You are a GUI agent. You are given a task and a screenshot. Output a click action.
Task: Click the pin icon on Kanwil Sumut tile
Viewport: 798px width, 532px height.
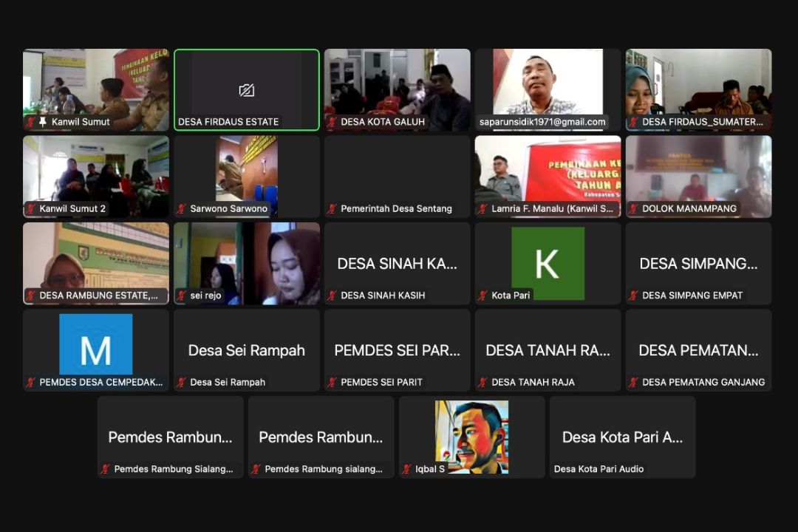click(x=43, y=122)
